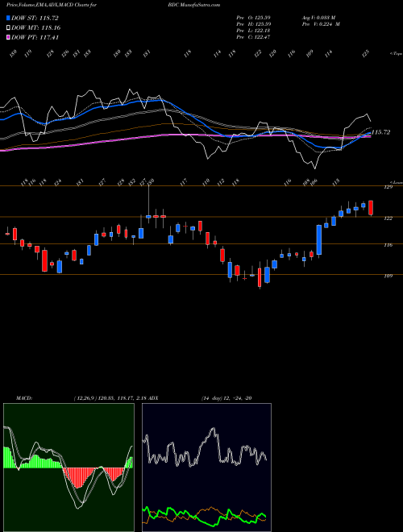Image resolution: width=403 pixels, height=532 pixels.
Task: Click the 109 price axis label
Action: (389, 276)
